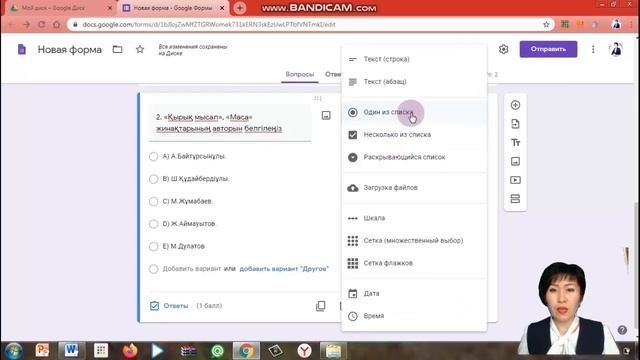The width and height of the screenshot is (640, 360).
Task: Choose Текст (абзац) question type
Action: tap(414, 82)
